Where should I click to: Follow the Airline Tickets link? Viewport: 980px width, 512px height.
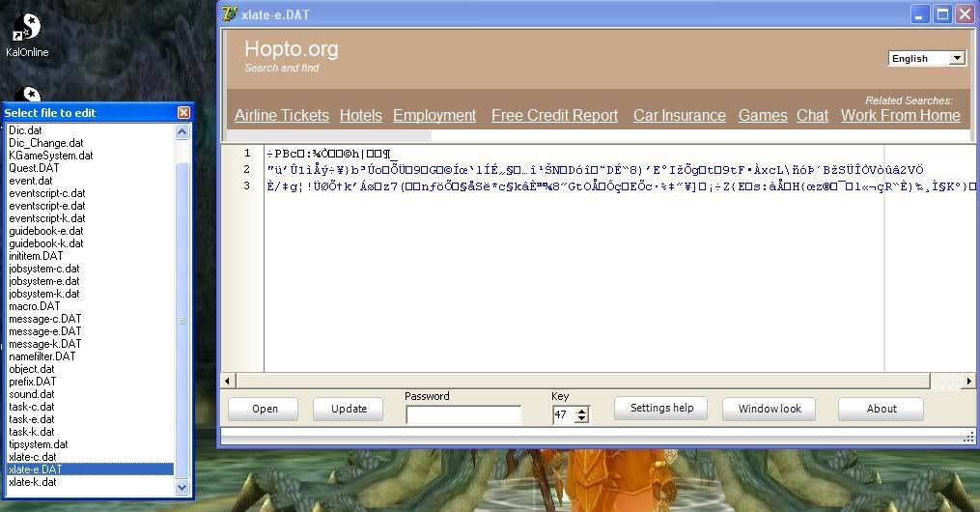pyautogui.click(x=281, y=115)
